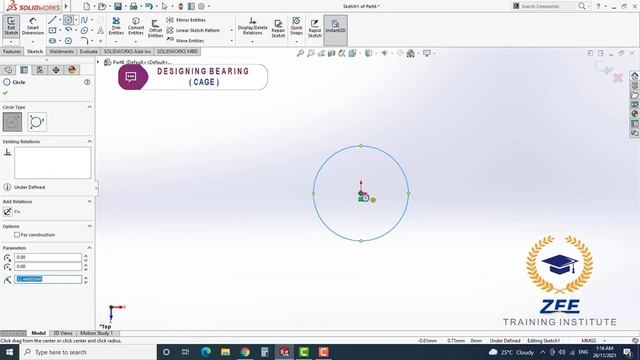Image resolution: width=640 pixels, height=360 pixels.
Task: Select the Spline sketch tool
Action: 84,20
